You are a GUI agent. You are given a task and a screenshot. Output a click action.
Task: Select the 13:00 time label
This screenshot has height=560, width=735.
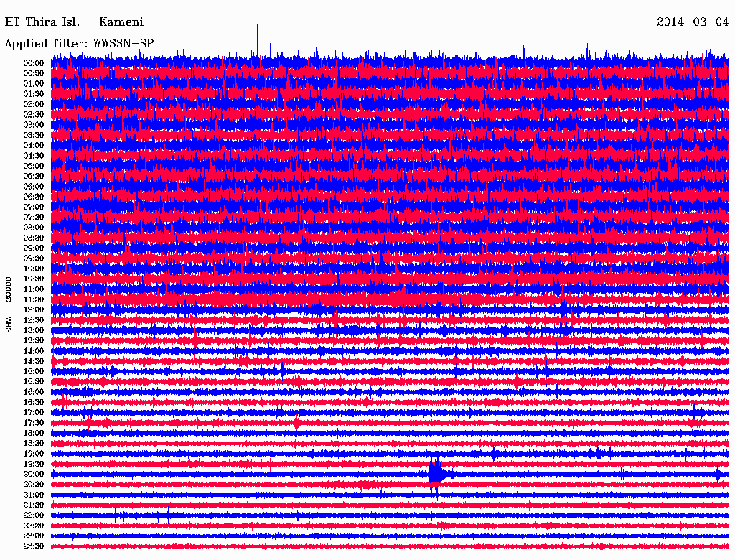click(34, 330)
